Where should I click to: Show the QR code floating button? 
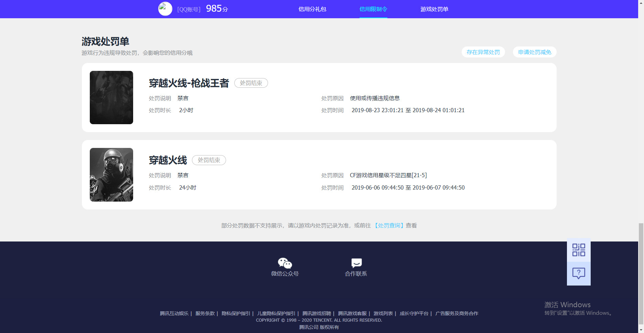tap(579, 250)
